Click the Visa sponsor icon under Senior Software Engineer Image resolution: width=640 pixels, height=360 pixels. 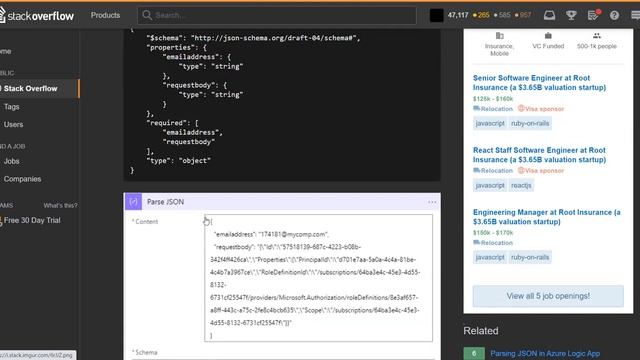click(x=521, y=109)
